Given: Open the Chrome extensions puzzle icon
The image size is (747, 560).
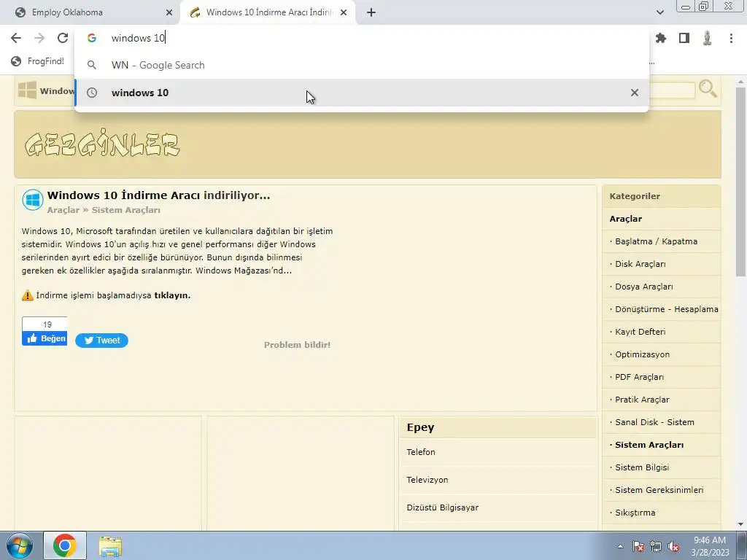Looking at the screenshot, I should [x=661, y=38].
